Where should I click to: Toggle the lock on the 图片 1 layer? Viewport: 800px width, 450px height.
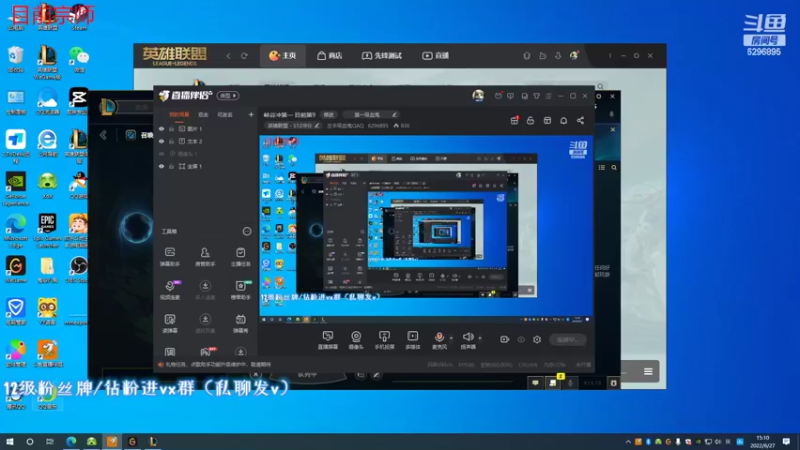171,129
